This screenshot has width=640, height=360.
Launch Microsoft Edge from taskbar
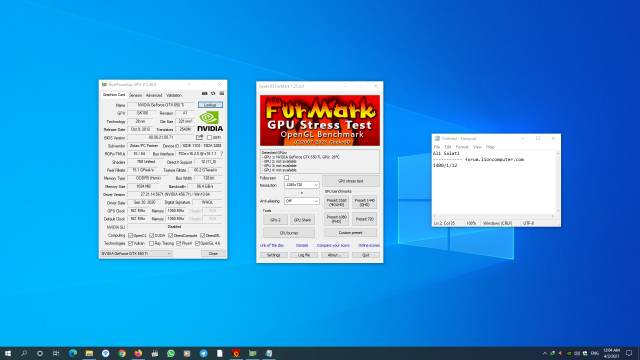click(73, 353)
